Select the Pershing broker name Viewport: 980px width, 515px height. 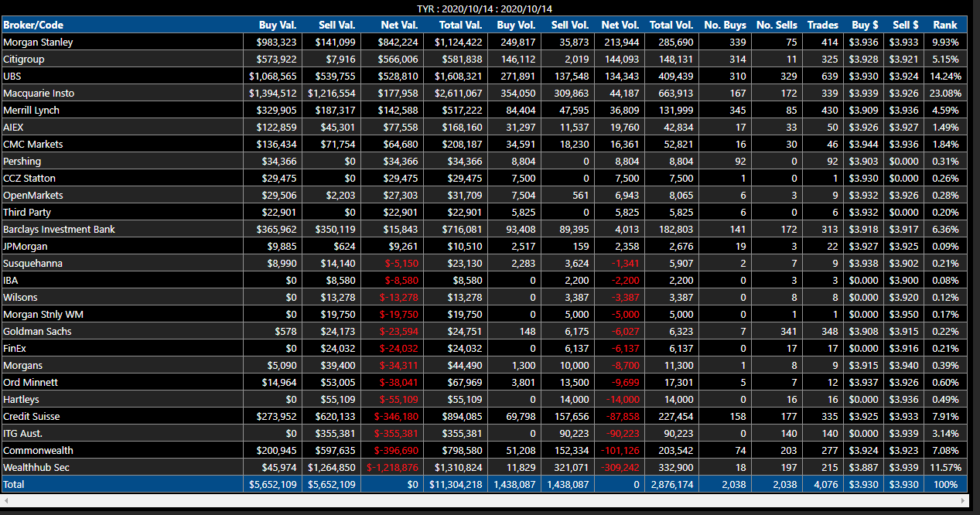pyautogui.click(x=22, y=161)
